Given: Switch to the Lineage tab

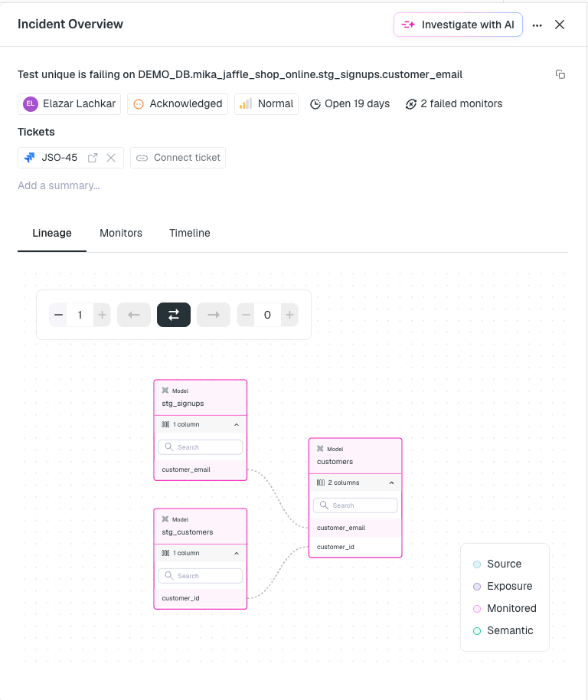Looking at the screenshot, I should (52, 233).
